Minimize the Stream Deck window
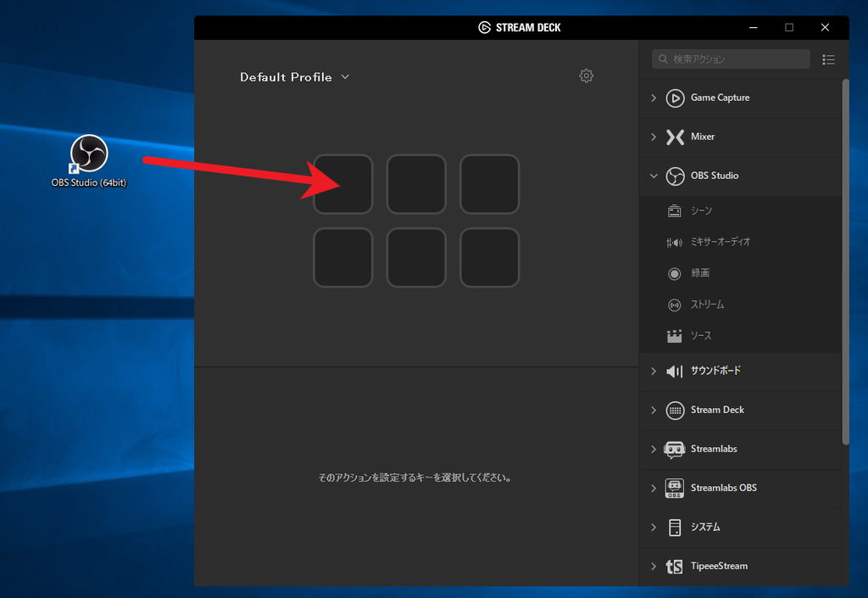This screenshot has height=598, width=868. [753, 28]
